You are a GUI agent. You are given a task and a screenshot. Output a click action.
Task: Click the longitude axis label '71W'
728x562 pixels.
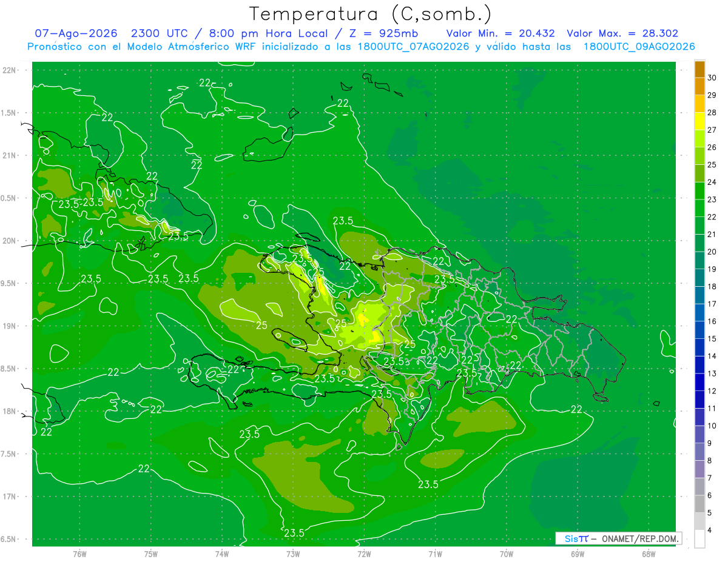[435, 554]
